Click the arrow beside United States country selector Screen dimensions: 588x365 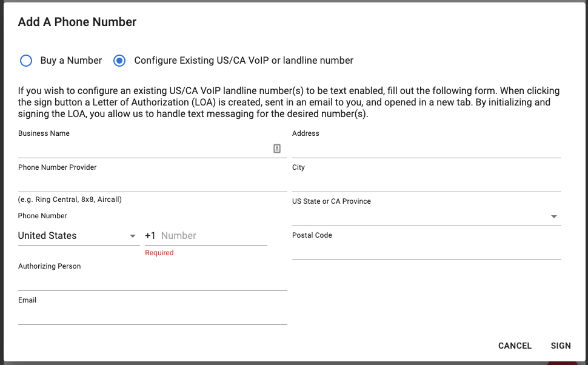[132, 236]
